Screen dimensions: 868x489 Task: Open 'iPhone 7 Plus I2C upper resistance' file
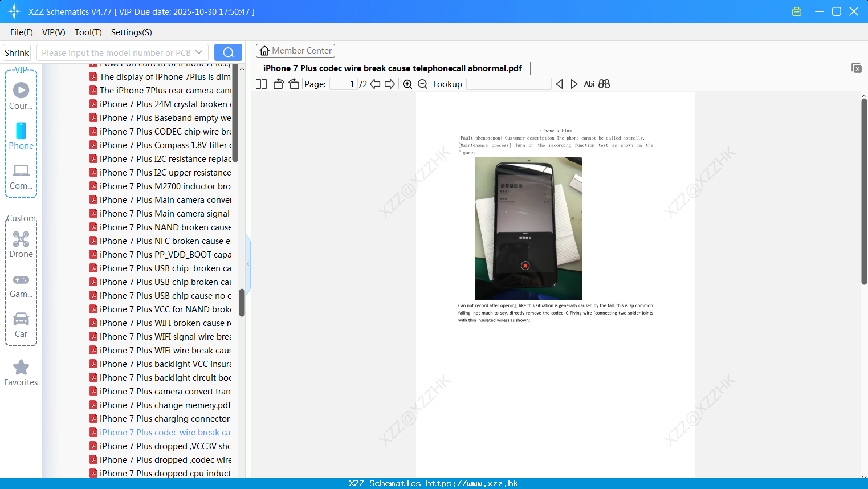pos(161,173)
